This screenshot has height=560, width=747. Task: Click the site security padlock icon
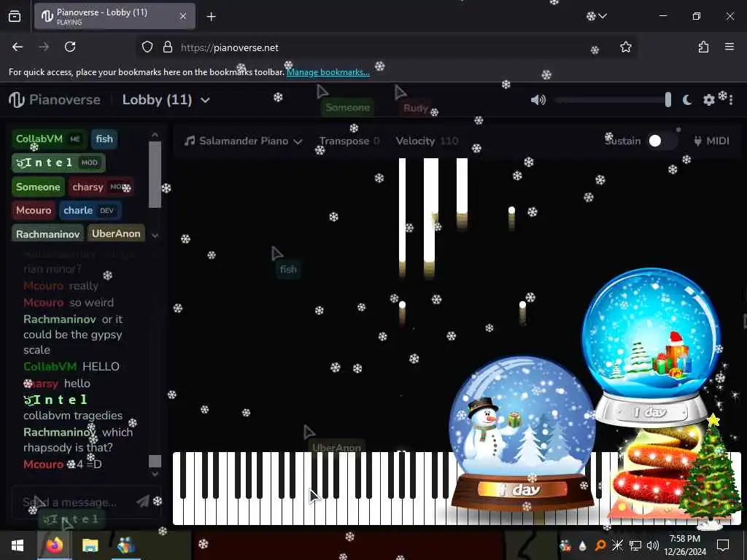(x=168, y=47)
